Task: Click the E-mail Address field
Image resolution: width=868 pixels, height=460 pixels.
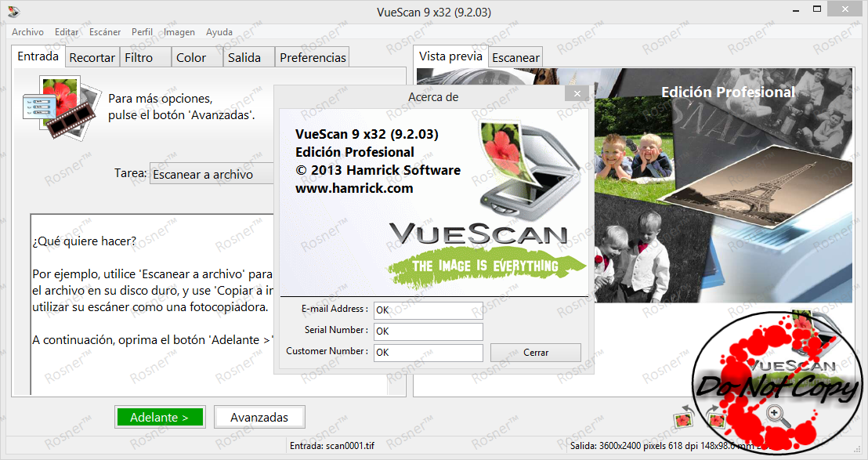Action: 429,310
